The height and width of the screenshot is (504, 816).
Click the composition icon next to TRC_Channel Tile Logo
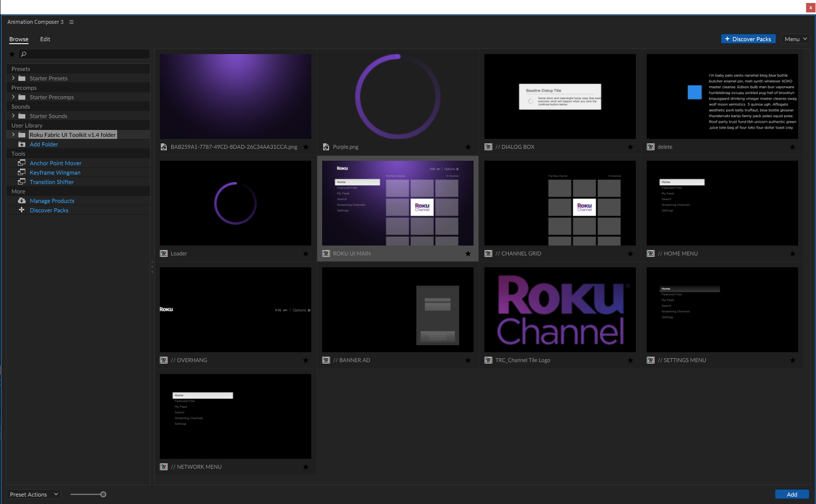[x=488, y=360]
